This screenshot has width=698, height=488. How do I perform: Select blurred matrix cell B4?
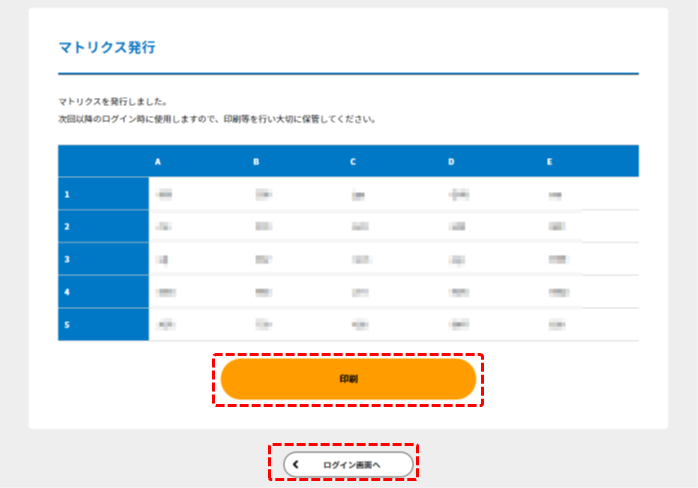[264, 292]
